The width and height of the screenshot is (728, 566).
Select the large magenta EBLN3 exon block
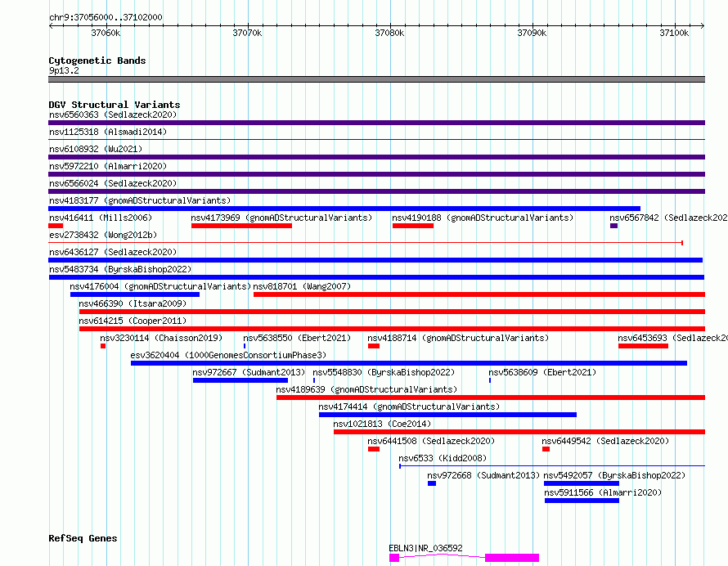tap(512, 558)
